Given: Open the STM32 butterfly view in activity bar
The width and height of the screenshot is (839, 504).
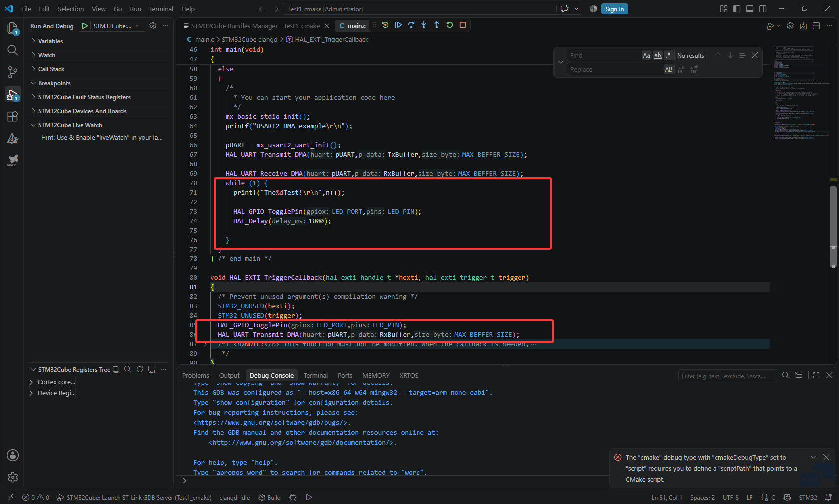Looking at the screenshot, I should (x=13, y=160).
